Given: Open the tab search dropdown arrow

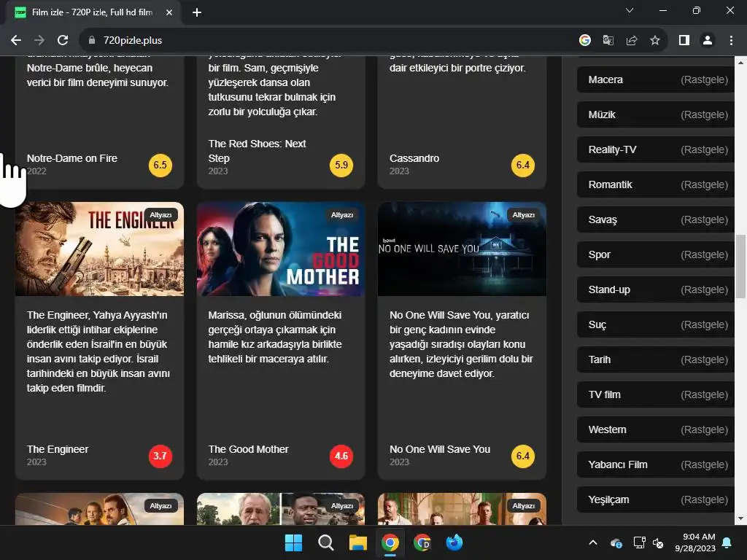Looking at the screenshot, I should click(630, 10).
